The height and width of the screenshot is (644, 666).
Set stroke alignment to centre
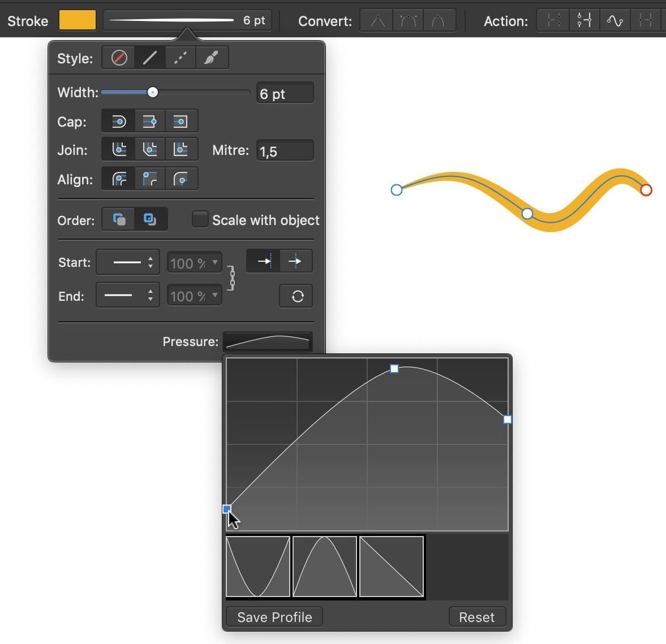point(118,179)
